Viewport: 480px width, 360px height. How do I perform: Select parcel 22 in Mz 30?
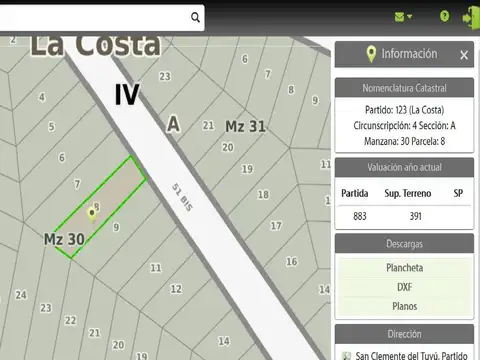pyautogui.click(x=70, y=320)
